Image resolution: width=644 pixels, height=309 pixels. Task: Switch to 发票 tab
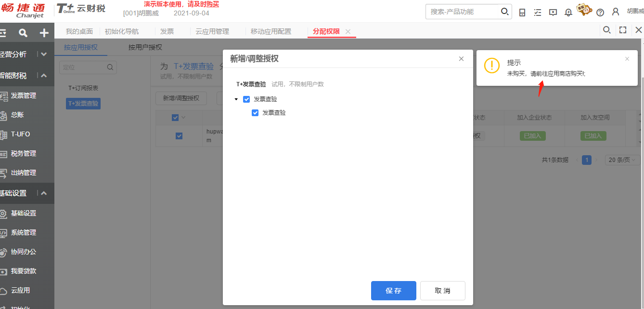pyautogui.click(x=167, y=31)
